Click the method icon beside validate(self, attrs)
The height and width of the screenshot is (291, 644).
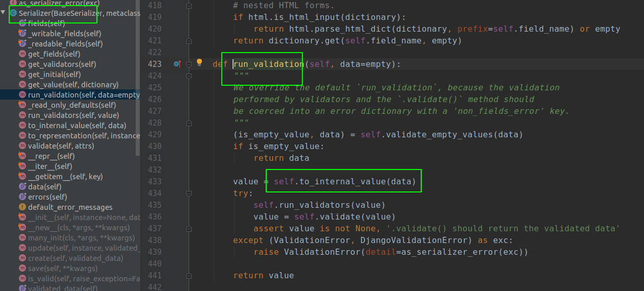(22, 146)
